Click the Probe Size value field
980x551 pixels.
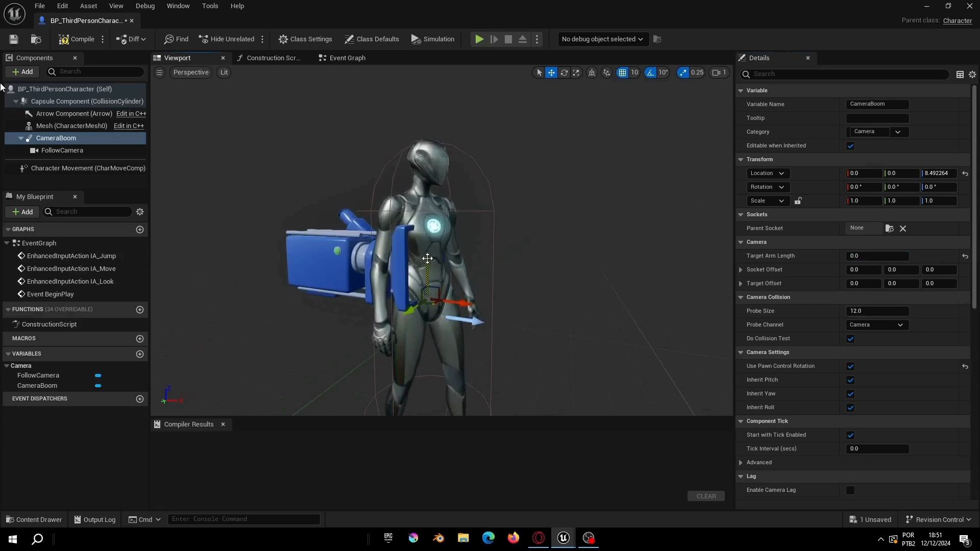(876, 311)
